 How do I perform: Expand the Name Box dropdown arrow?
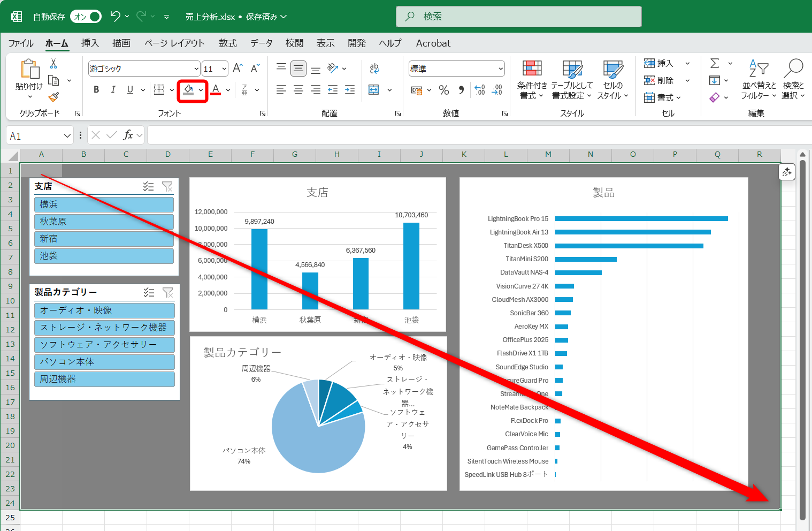[67, 135]
